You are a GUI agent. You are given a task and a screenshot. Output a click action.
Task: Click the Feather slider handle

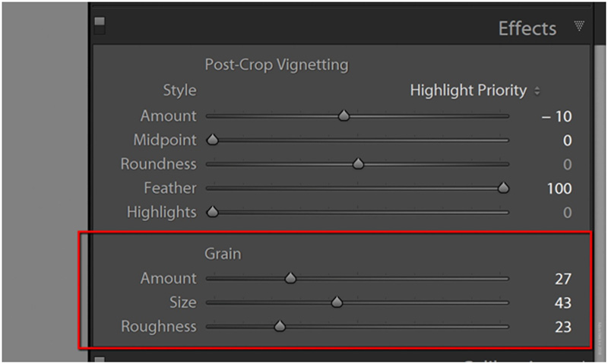(x=502, y=188)
